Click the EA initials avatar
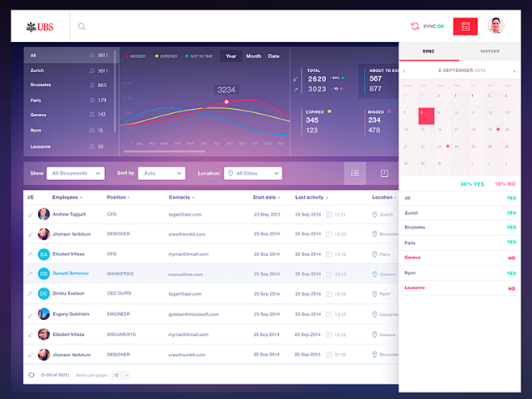Viewport: 532px width, 399px height. (x=44, y=254)
